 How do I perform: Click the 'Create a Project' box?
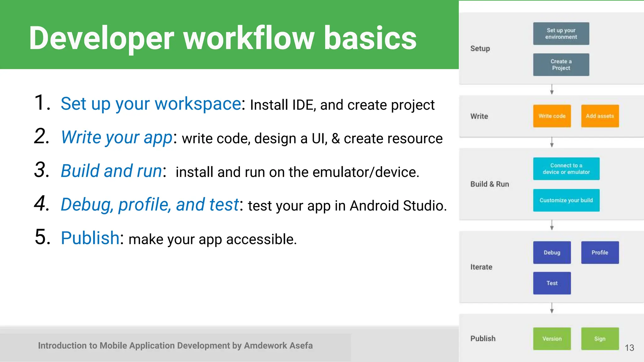[561, 65]
